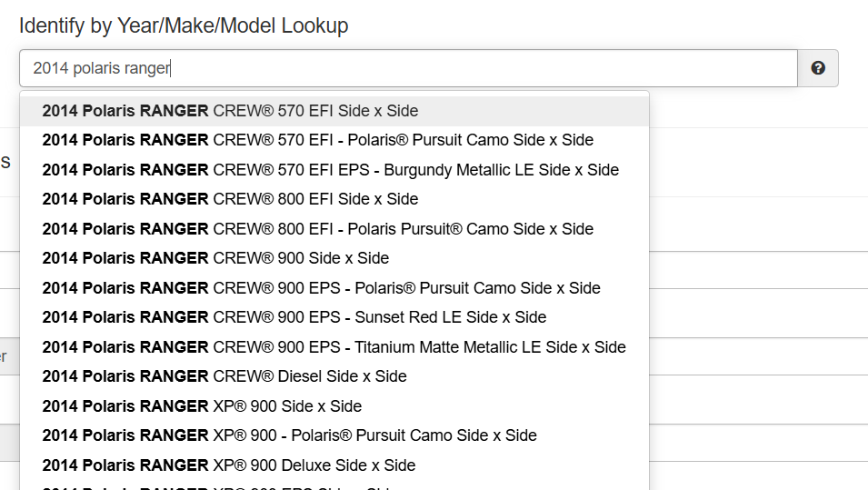Pick CREW 900 EPS Polaris Pursuit Camo

pyautogui.click(x=321, y=288)
